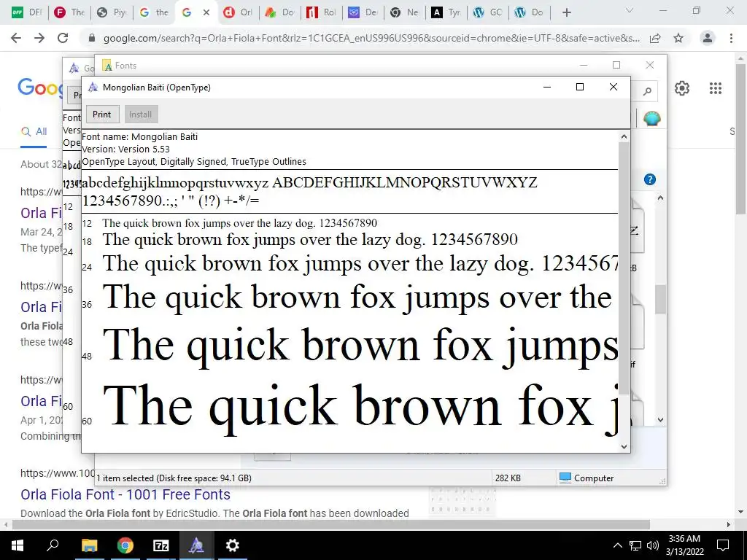Screen dimensions: 747x560
Task: Close the Fonts window
Action: (x=650, y=65)
